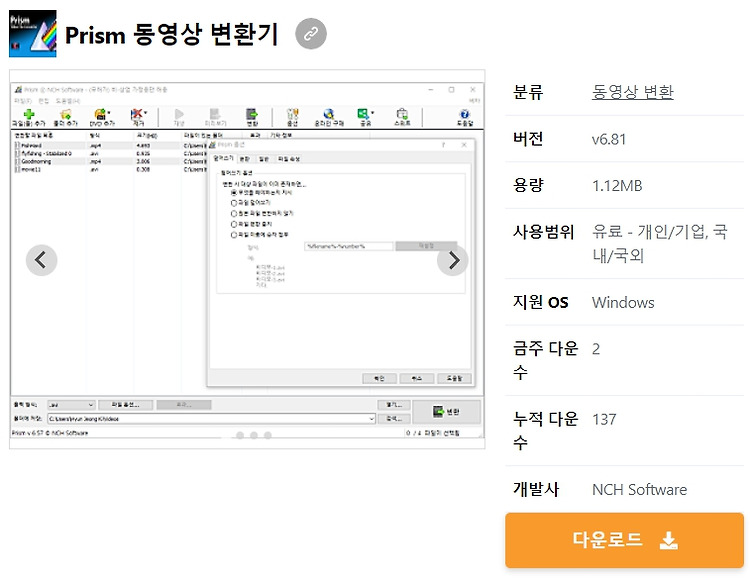
Task: Select the Goodmorning file row in the screenshot
Action: click(x=110, y=162)
